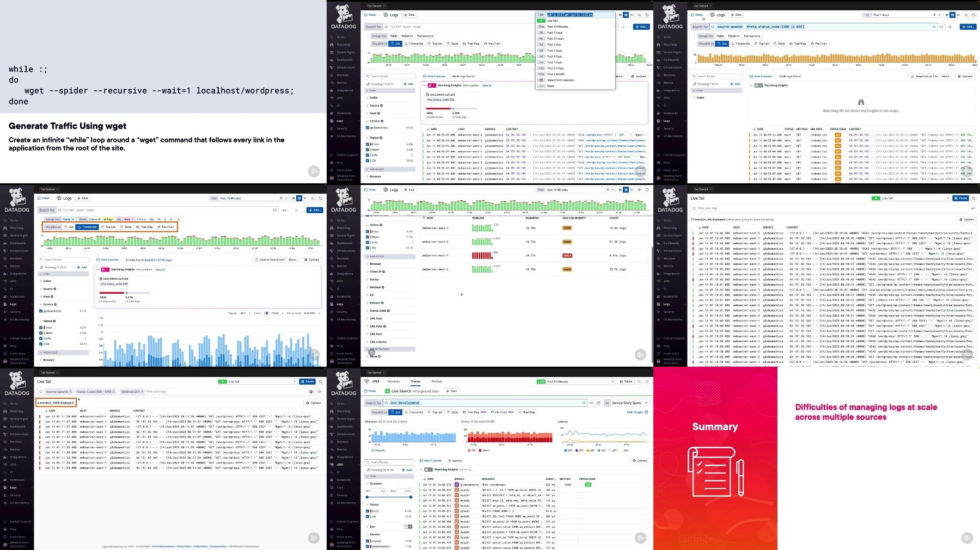Clear the env:development query in APM screenshot
The image size is (980, 550).
[584, 403]
